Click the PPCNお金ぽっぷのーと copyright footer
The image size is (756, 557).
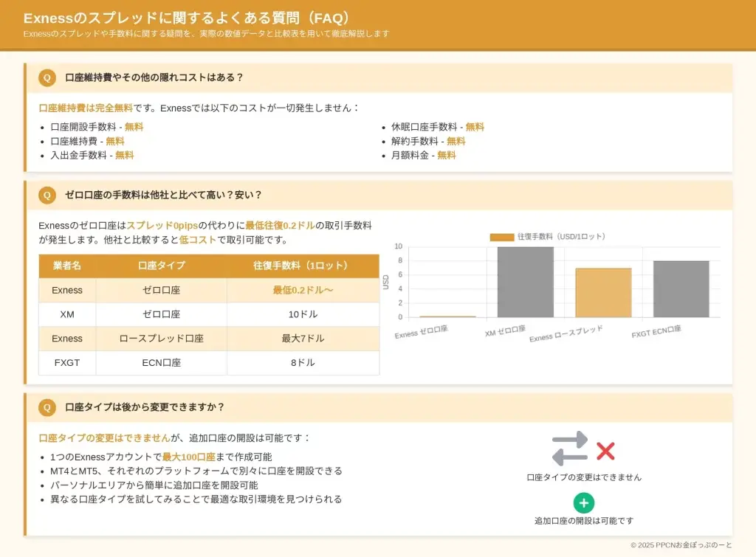(x=681, y=545)
